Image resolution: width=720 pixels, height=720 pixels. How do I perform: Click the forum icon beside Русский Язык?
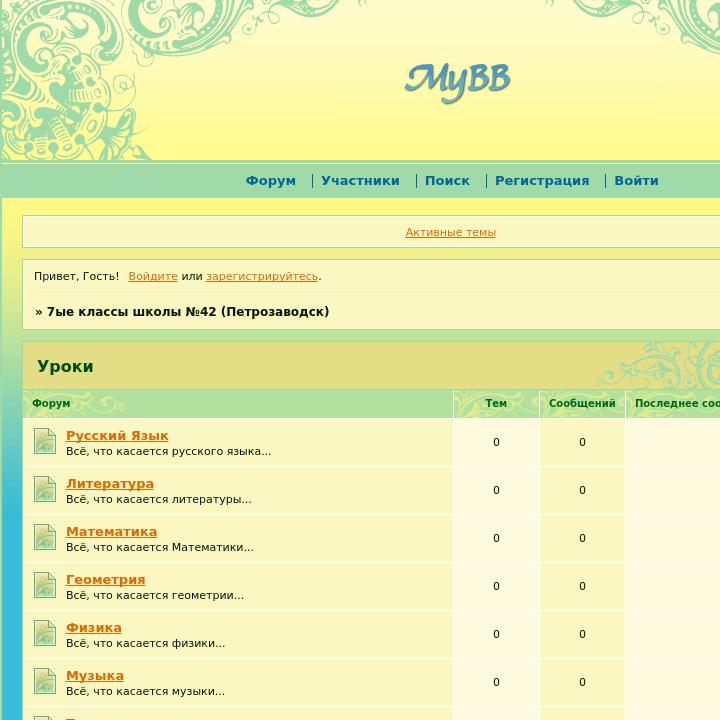[45, 441]
